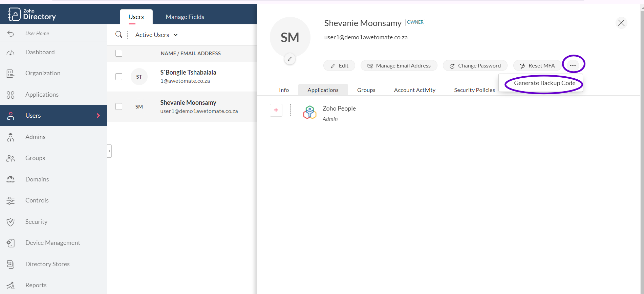
Task: Click the 1@awetomate.co.za email text
Action: 185,81
